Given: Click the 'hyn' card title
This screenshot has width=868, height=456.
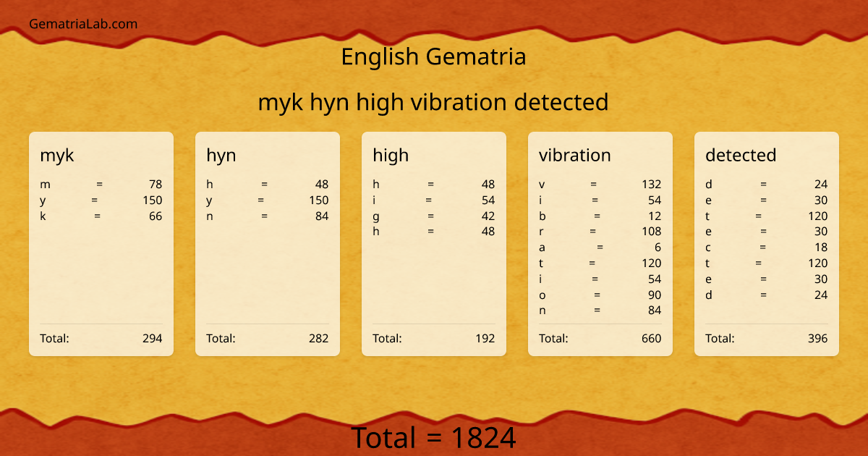Looking at the screenshot, I should [221, 156].
